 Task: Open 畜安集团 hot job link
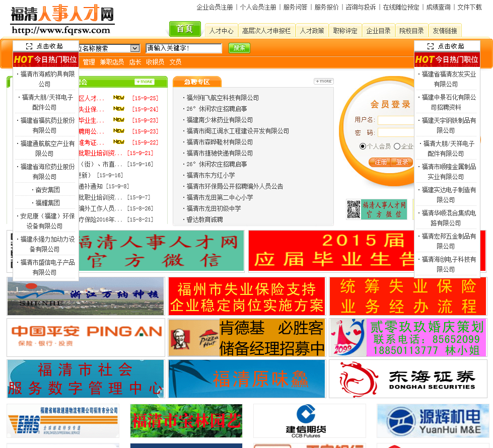tap(47, 190)
